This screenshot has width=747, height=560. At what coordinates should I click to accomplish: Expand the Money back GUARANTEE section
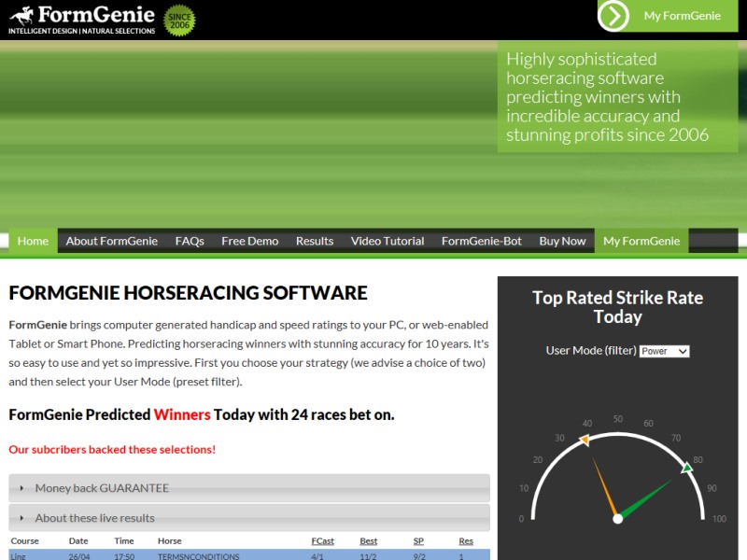coord(249,488)
